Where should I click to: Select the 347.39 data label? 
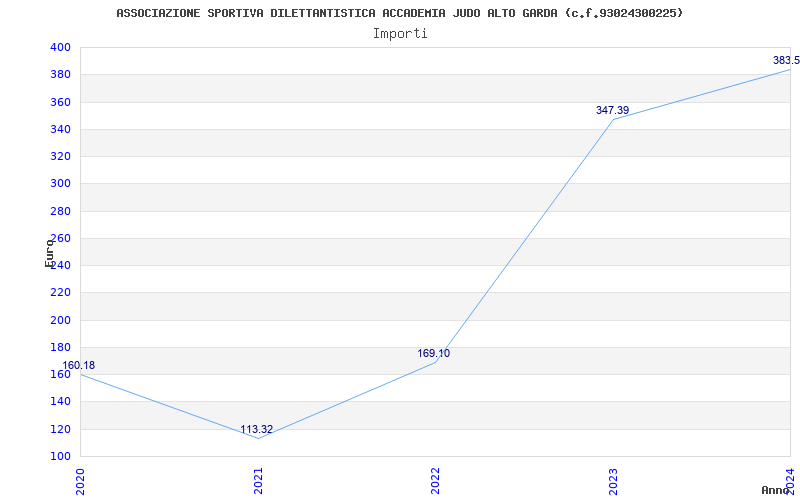click(x=612, y=110)
